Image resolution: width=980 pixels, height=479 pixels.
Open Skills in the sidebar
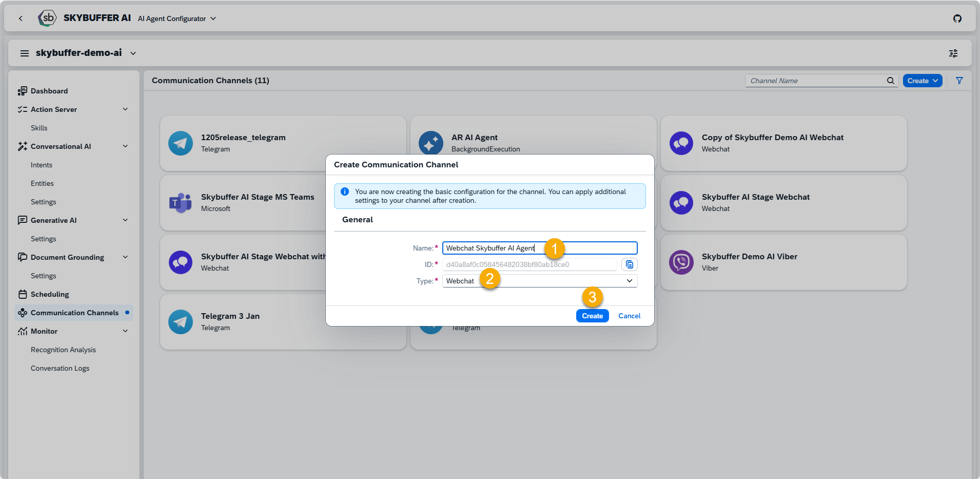point(39,128)
